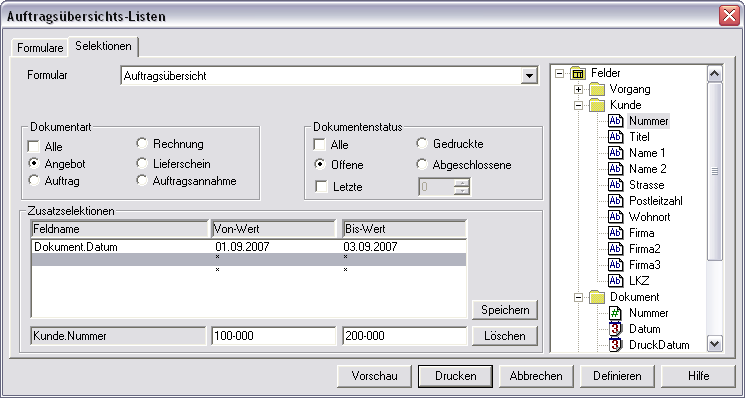Select Wohnort in the field tree
This screenshot has height=398, width=745.
(x=649, y=217)
